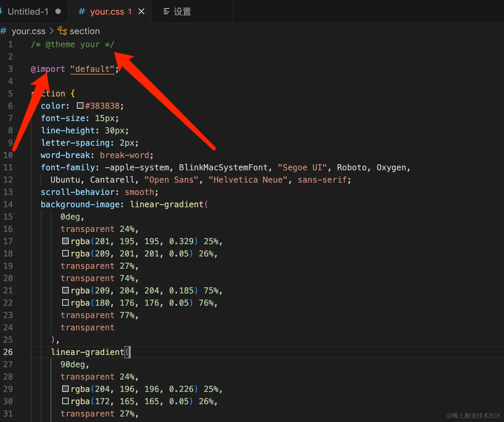Click the section breadcrumb item
This screenshot has height=422, width=504.
[x=85, y=31]
